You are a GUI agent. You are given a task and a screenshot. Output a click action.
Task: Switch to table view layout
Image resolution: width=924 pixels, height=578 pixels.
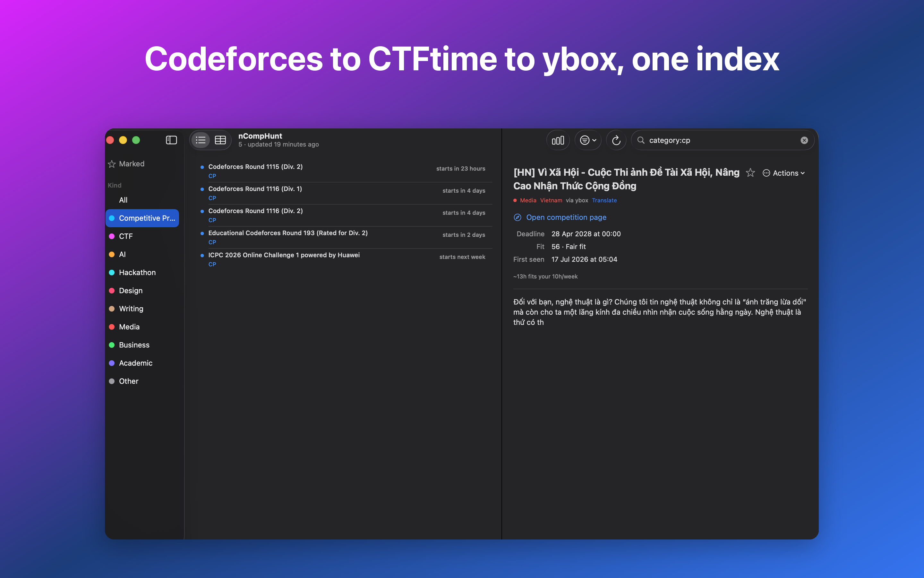(x=220, y=140)
